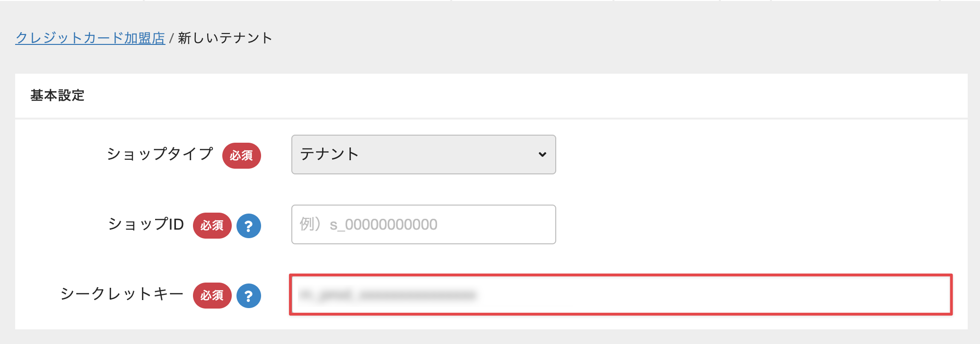Viewport: 980px width, 344px height.
Task: Click blank area right of ショップタイプ dropdown
Action: (757, 155)
